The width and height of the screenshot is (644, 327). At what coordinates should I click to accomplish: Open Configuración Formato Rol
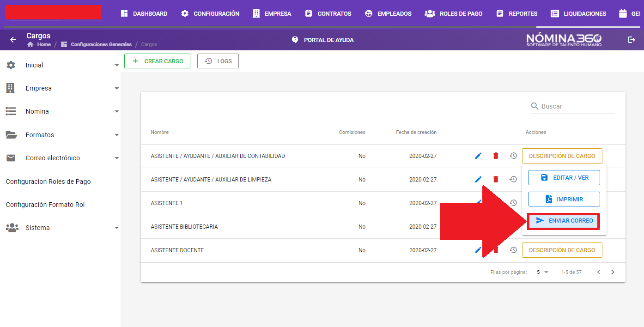45,205
